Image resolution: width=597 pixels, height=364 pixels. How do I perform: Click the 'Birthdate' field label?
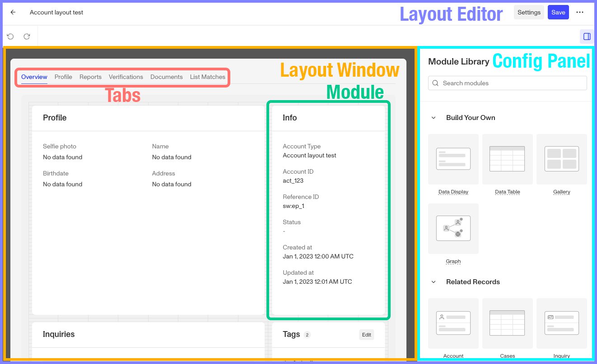[x=56, y=173]
